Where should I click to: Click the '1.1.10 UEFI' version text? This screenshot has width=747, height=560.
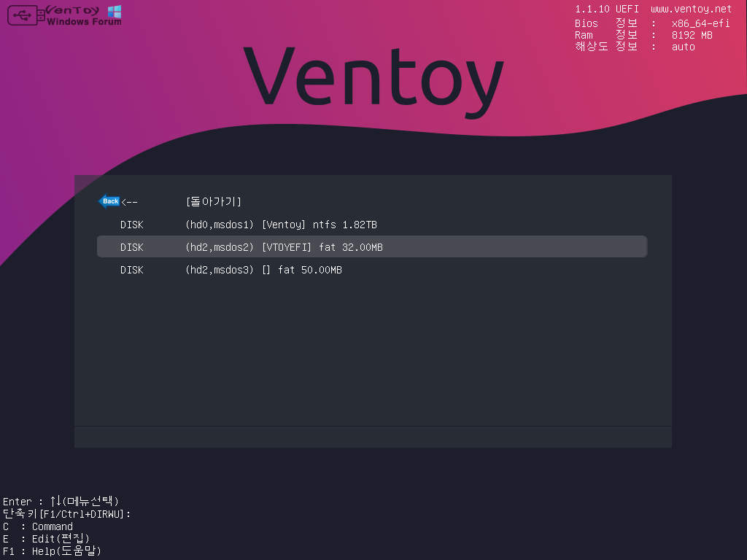coord(606,9)
